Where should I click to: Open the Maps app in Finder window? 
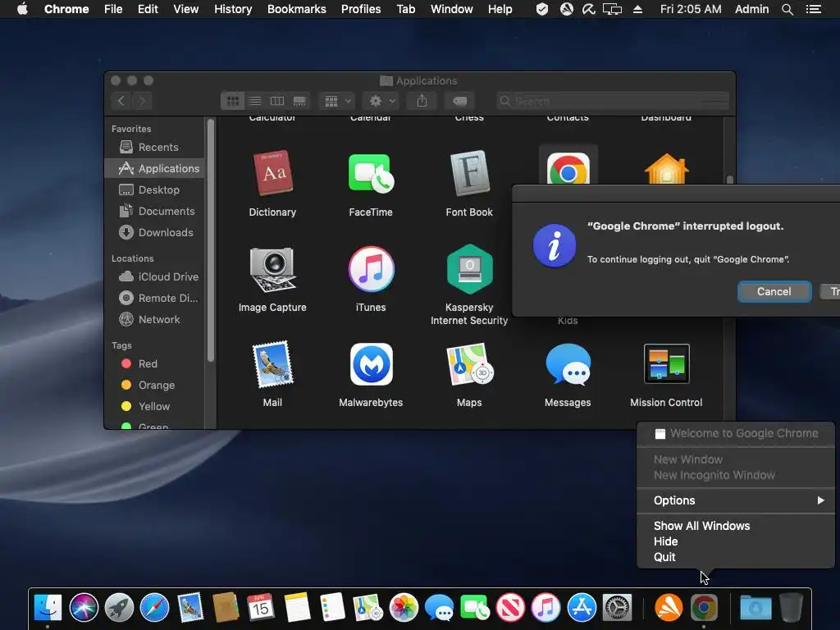coord(469,364)
